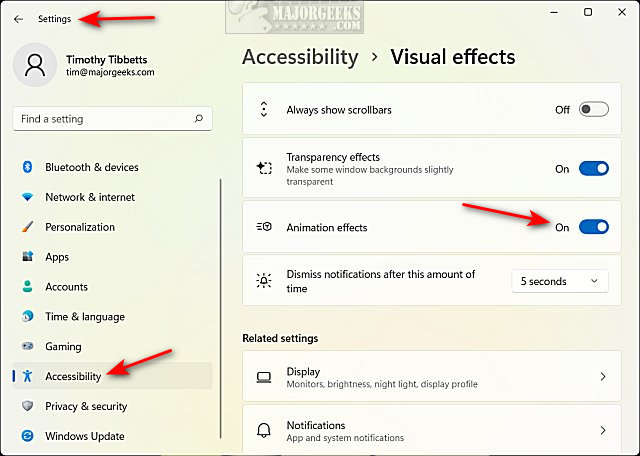Turn on Always show scrollbars toggle
Image resolution: width=640 pixels, height=456 pixels.
[593, 110]
